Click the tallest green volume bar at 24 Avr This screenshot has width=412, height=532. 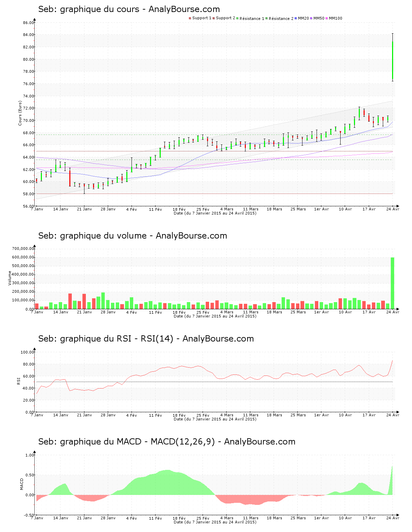392,283
